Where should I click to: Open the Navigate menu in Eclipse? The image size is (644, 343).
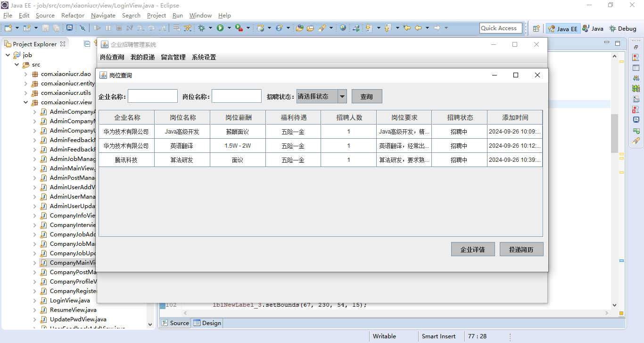pos(103,15)
